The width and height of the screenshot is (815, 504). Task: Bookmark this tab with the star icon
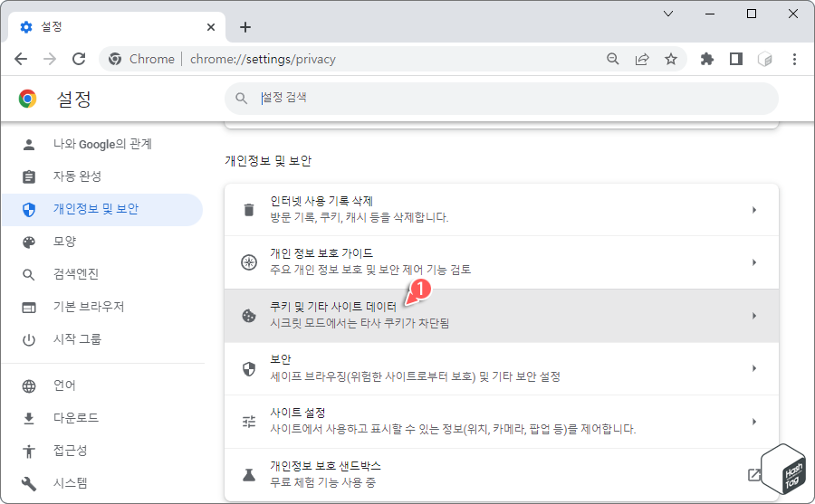[671, 59]
